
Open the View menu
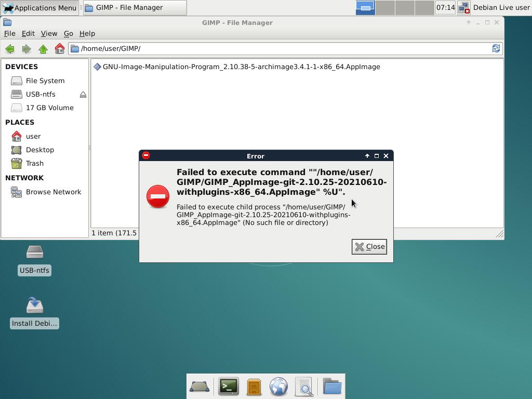(x=49, y=34)
